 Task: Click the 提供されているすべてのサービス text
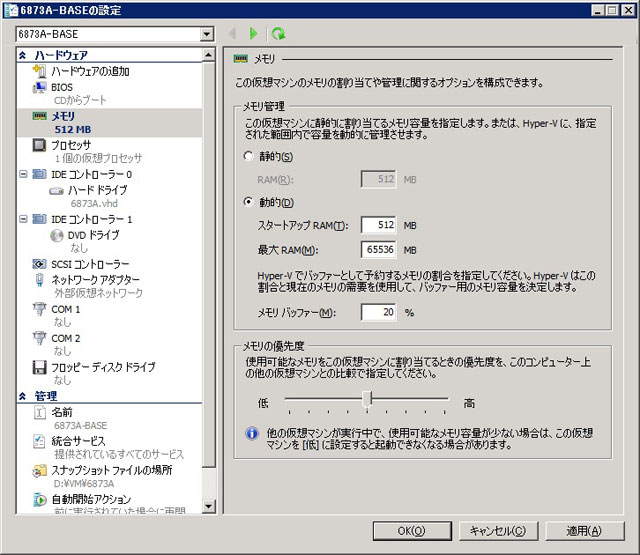(x=119, y=455)
